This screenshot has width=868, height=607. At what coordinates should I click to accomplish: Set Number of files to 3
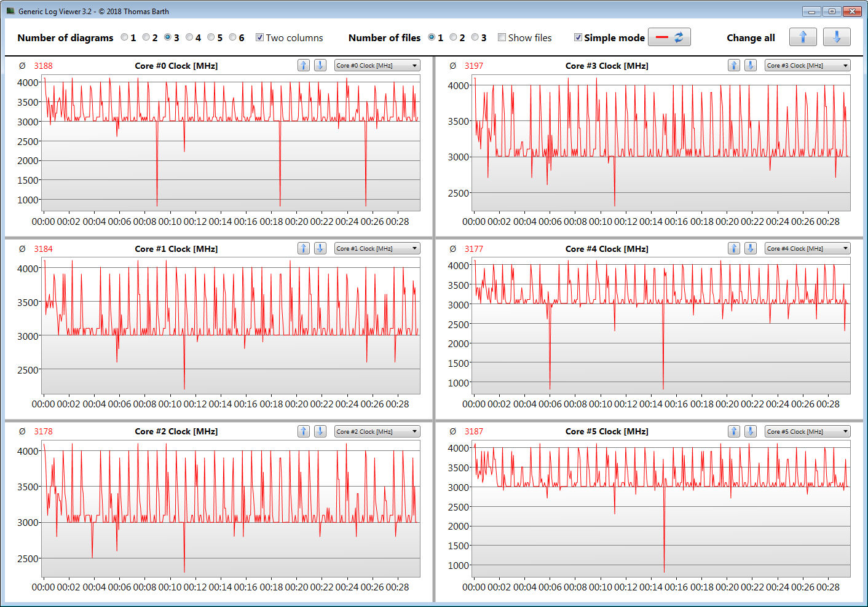point(475,37)
